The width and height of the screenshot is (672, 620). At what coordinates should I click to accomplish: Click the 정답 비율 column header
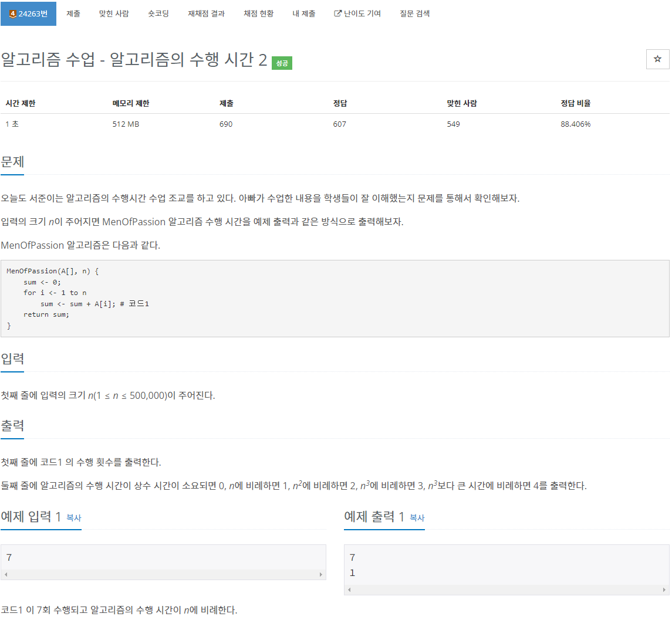coord(576,103)
